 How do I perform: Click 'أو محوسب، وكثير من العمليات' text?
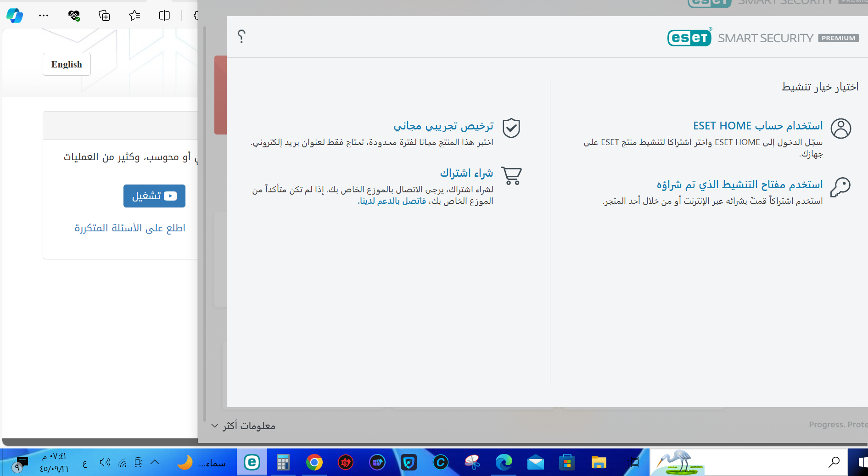(127, 157)
